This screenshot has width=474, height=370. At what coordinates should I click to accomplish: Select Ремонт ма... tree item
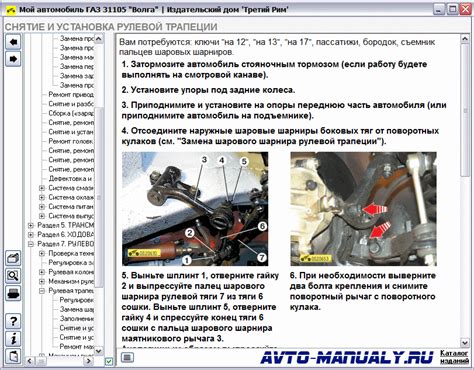77,347
